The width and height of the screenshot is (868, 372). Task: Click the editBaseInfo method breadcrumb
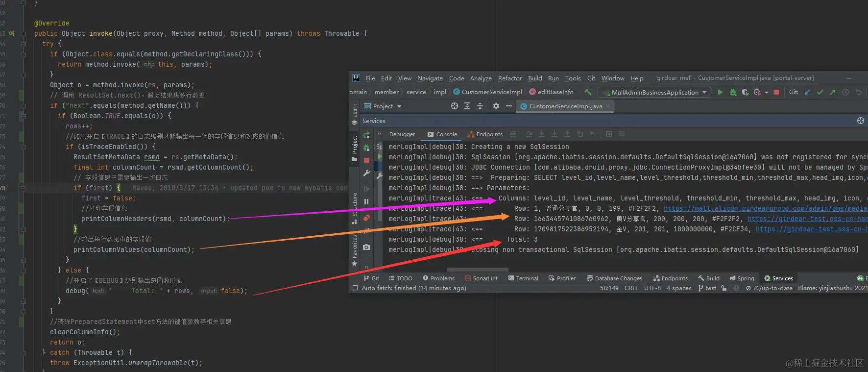pos(552,92)
